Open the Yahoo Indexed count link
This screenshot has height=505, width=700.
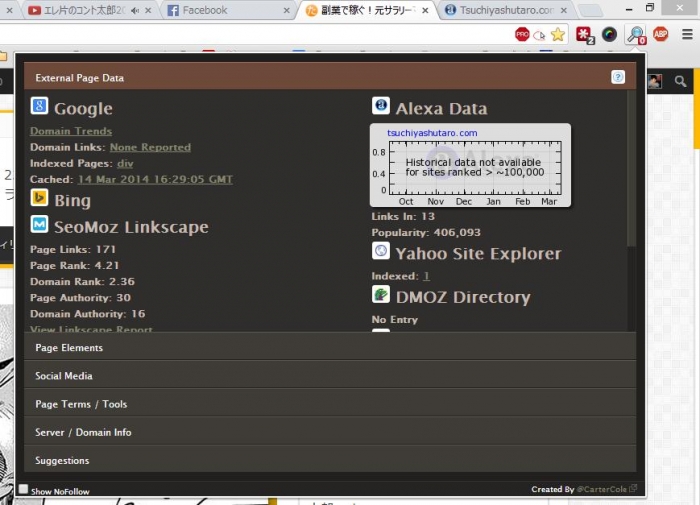pos(426,276)
